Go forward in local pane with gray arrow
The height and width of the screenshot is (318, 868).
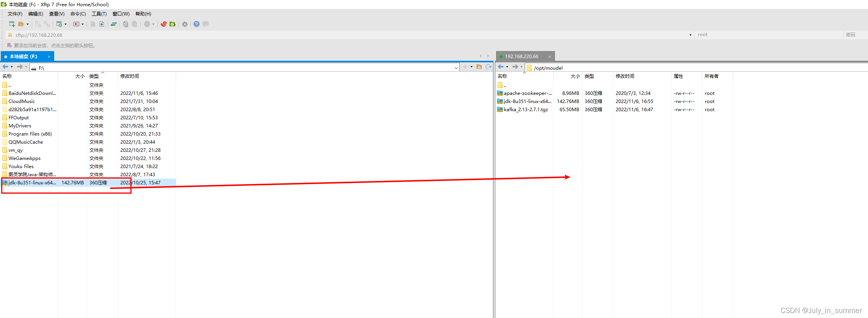click(x=20, y=67)
